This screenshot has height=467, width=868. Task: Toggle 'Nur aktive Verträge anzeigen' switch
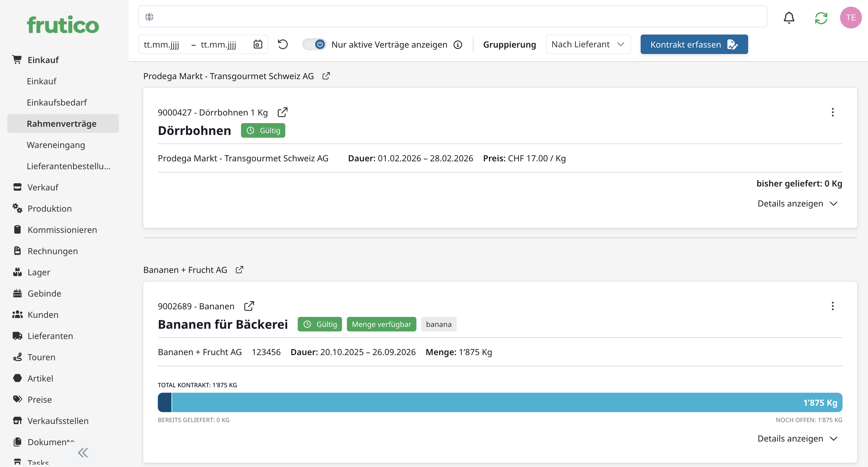pos(314,45)
